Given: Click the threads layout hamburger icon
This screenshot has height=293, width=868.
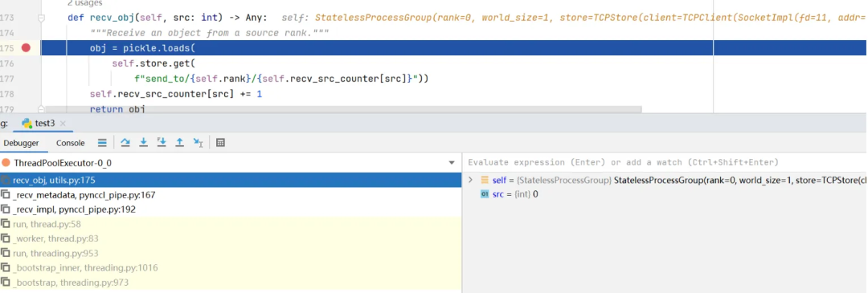Looking at the screenshot, I should click(102, 143).
